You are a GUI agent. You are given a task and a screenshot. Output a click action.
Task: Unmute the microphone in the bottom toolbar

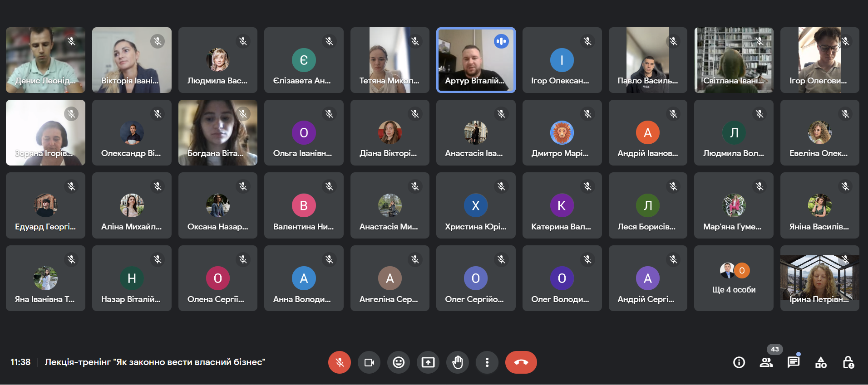click(x=339, y=362)
